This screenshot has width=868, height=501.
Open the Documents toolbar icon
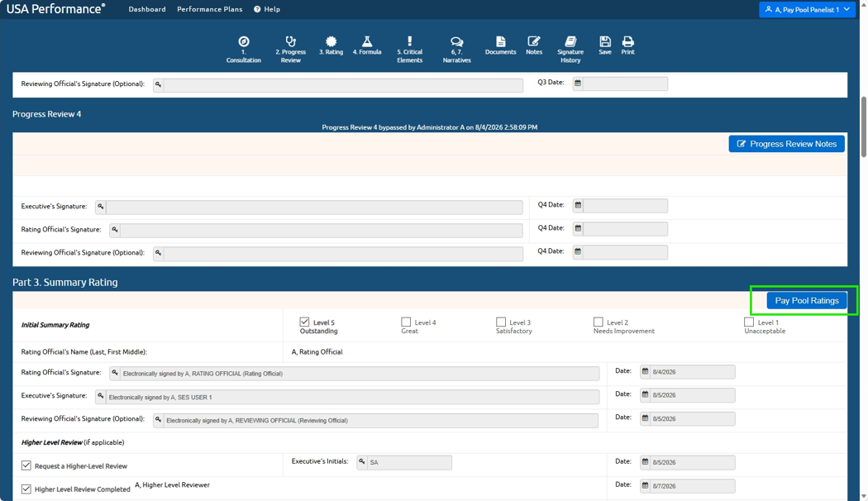coord(500,45)
